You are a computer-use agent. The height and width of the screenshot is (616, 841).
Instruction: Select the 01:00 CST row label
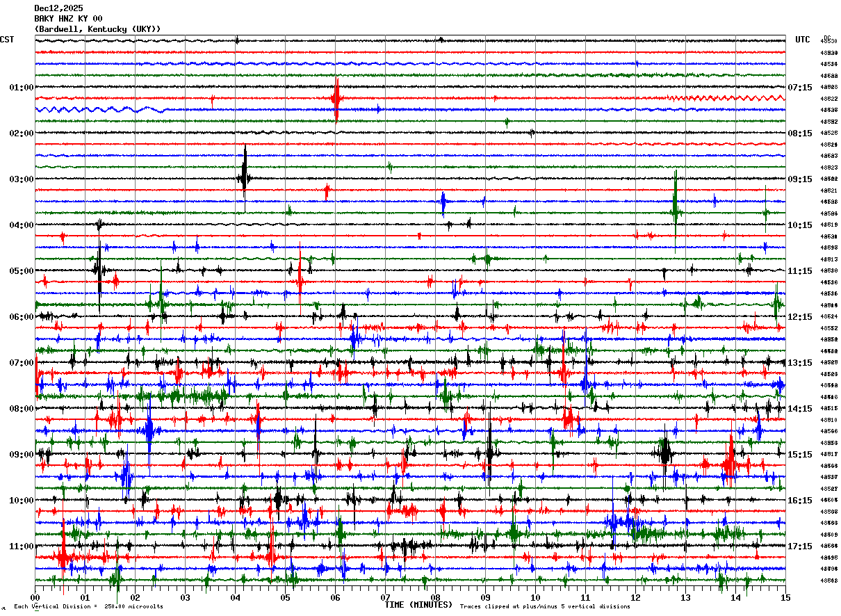click(22, 88)
